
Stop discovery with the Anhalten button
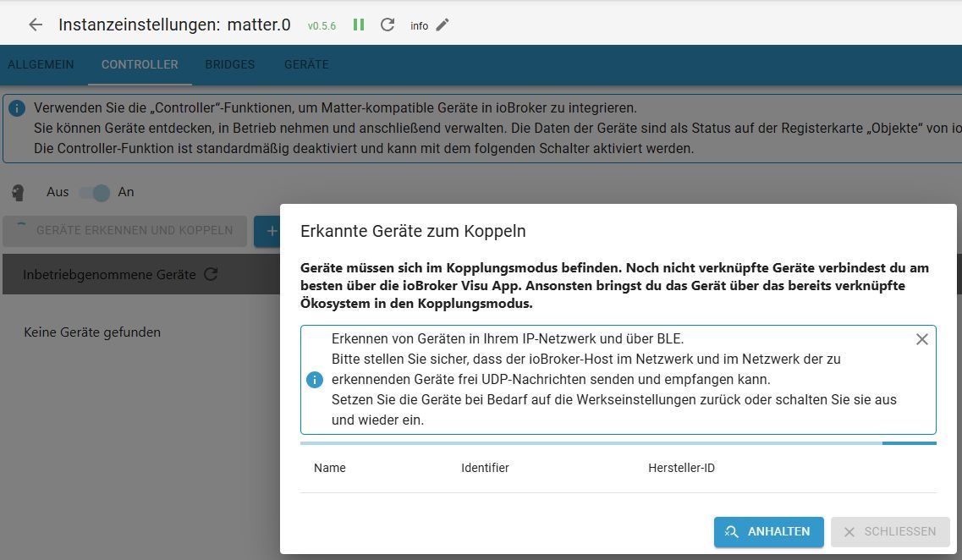coord(768,532)
